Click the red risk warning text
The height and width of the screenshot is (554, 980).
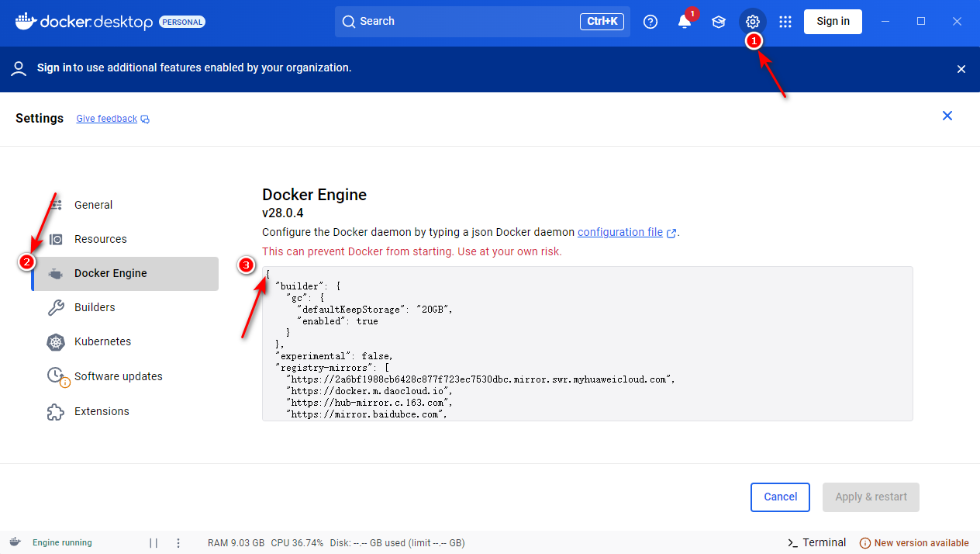click(x=412, y=251)
